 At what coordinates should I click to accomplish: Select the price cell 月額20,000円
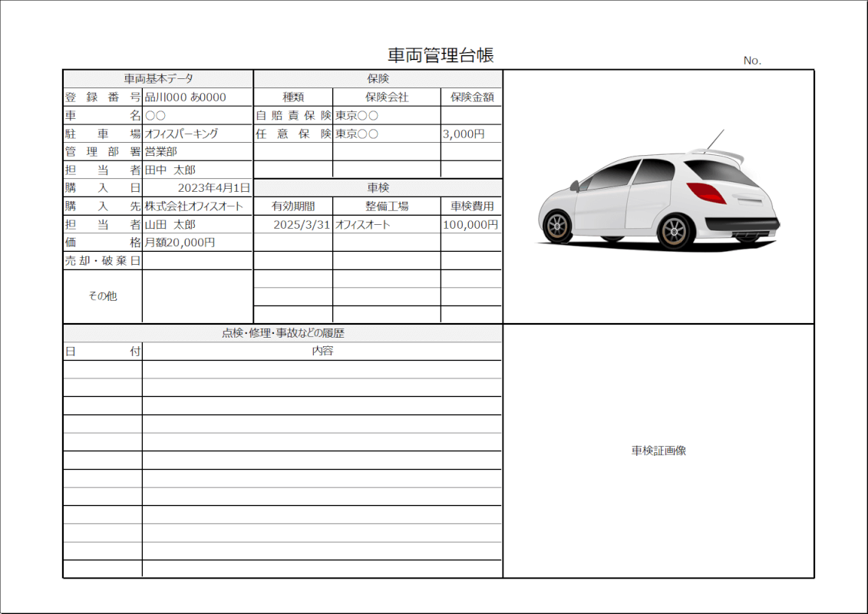click(196, 242)
